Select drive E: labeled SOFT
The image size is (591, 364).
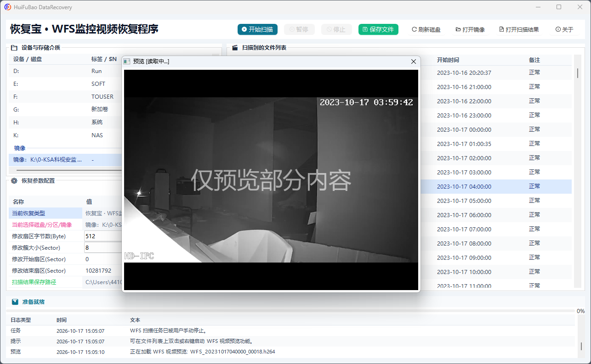pyautogui.click(x=65, y=84)
